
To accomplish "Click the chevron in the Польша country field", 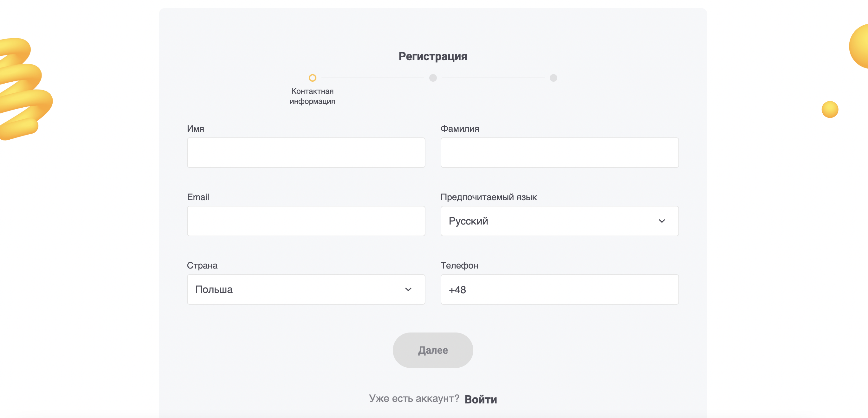I will (x=408, y=289).
